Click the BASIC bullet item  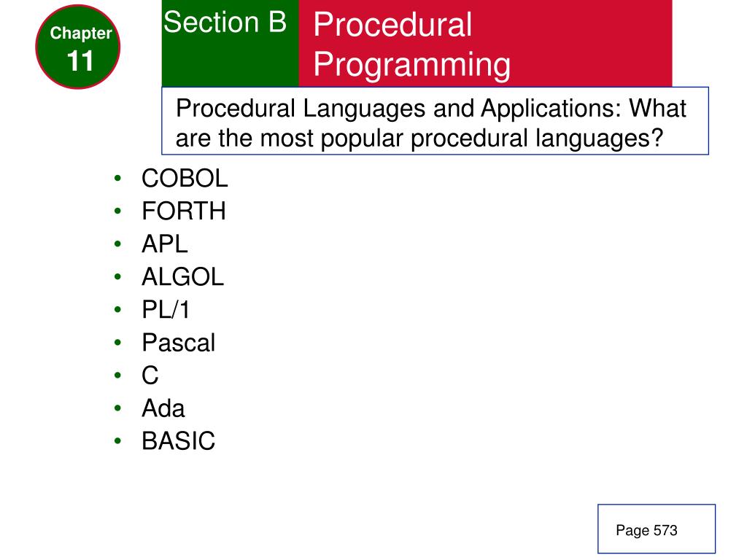pyautogui.click(x=178, y=441)
